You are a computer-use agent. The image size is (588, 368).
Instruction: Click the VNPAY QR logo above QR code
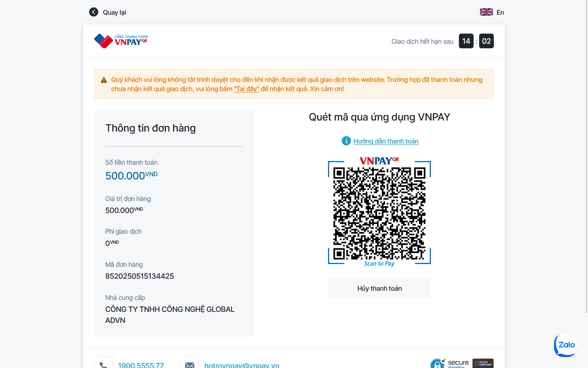pyautogui.click(x=379, y=161)
